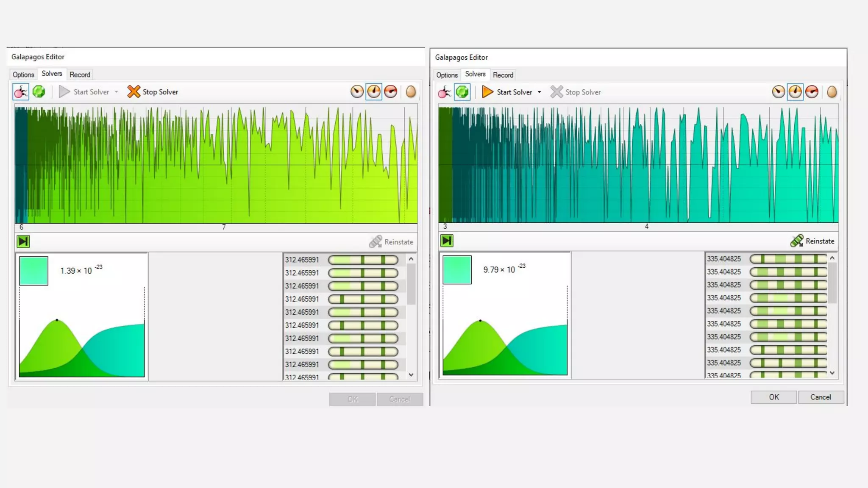Viewport: 868px width, 488px height.
Task: Click the egg icon in right editor
Action: [832, 92]
